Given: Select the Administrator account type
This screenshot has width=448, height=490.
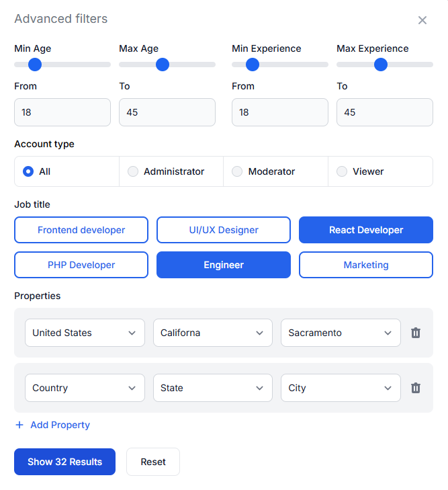Looking at the screenshot, I should coord(133,171).
